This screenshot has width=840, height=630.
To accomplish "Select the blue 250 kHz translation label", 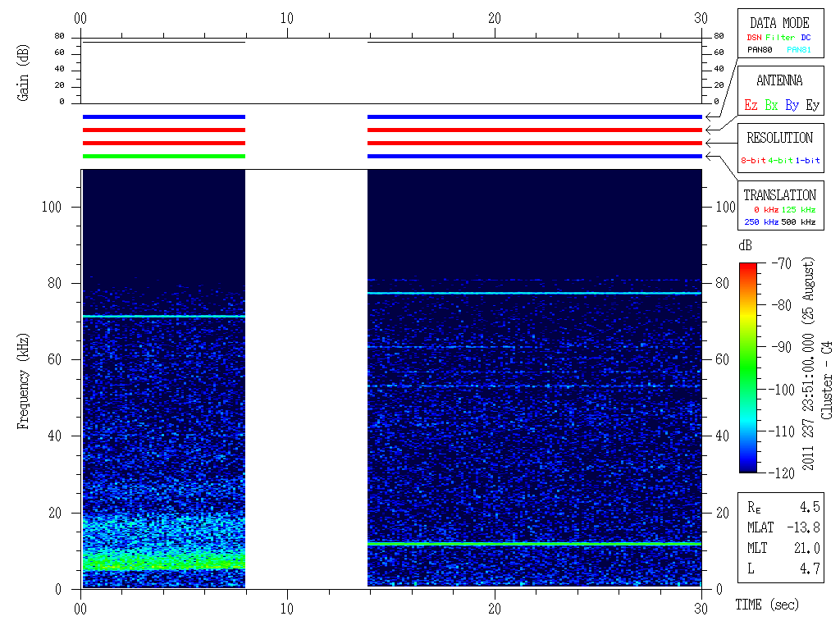I will tap(761, 222).
